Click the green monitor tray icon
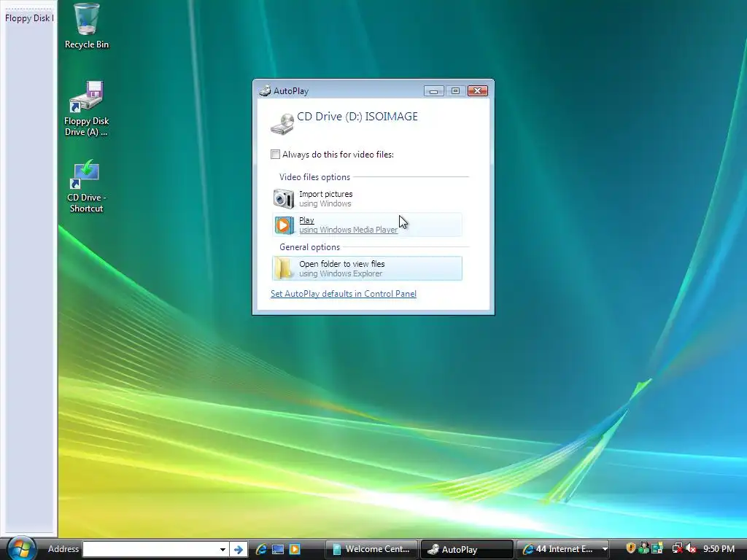The height and width of the screenshot is (560, 747). click(657, 548)
